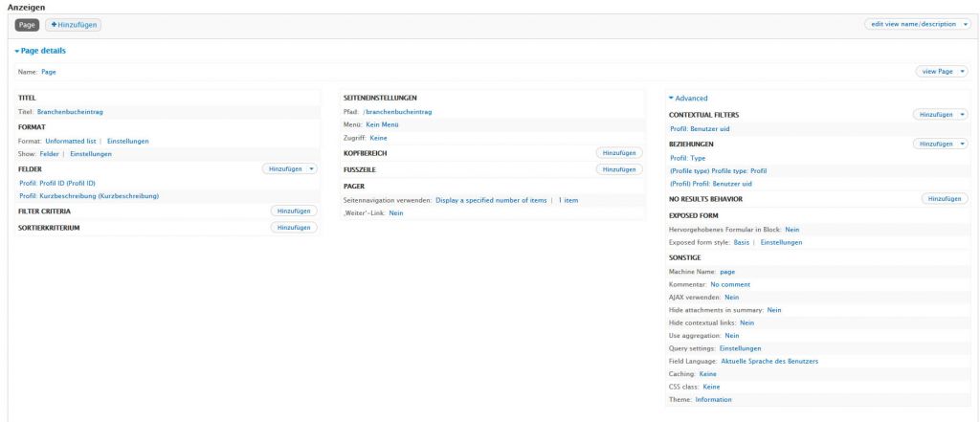Open the arrow next to edit view name/description

(966, 24)
